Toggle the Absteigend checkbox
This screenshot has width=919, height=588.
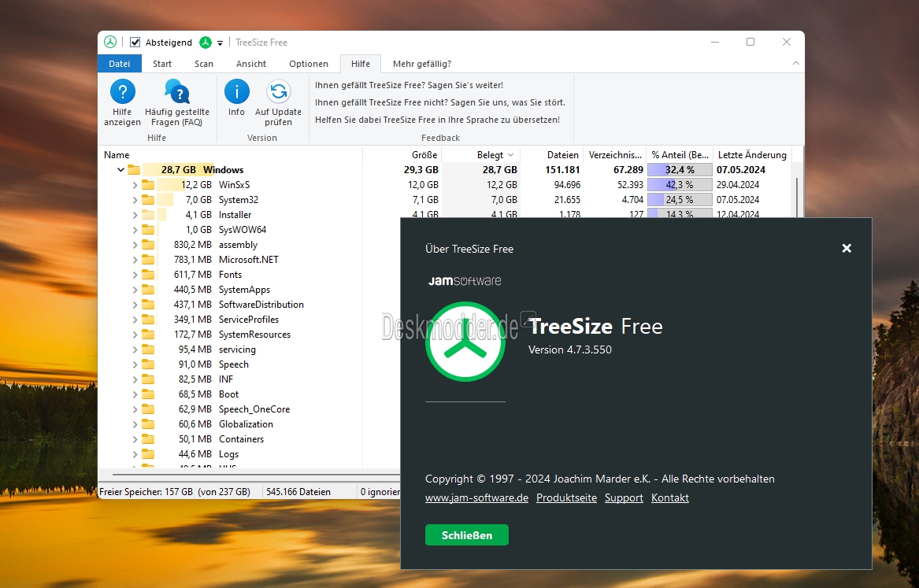[135, 43]
